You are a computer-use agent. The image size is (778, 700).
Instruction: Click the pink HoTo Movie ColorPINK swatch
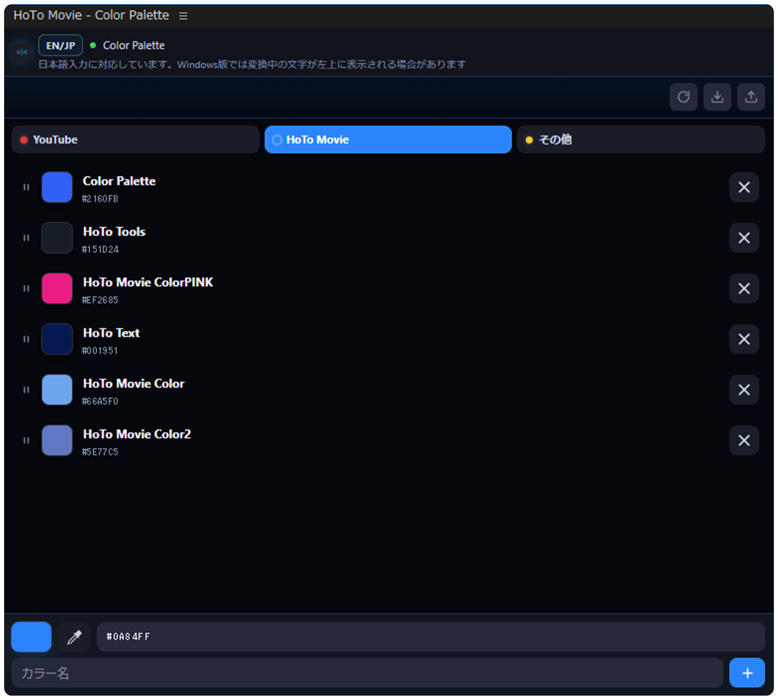[57, 289]
